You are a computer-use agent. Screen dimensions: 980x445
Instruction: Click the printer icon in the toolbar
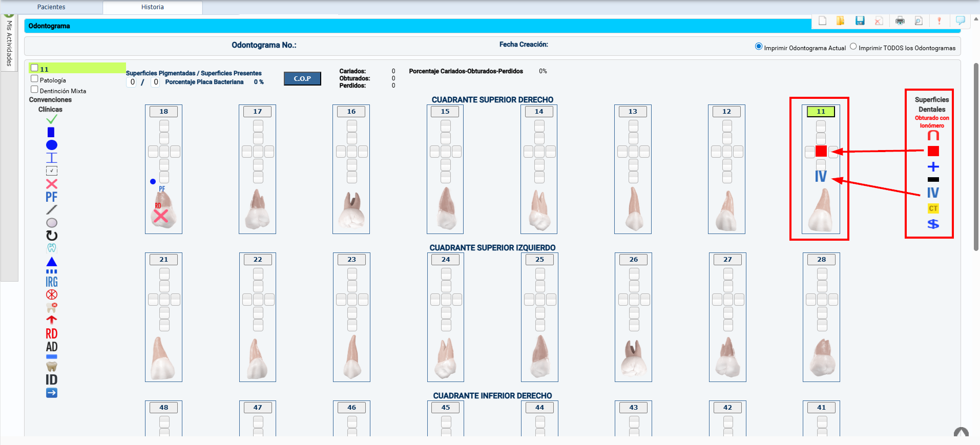900,20
